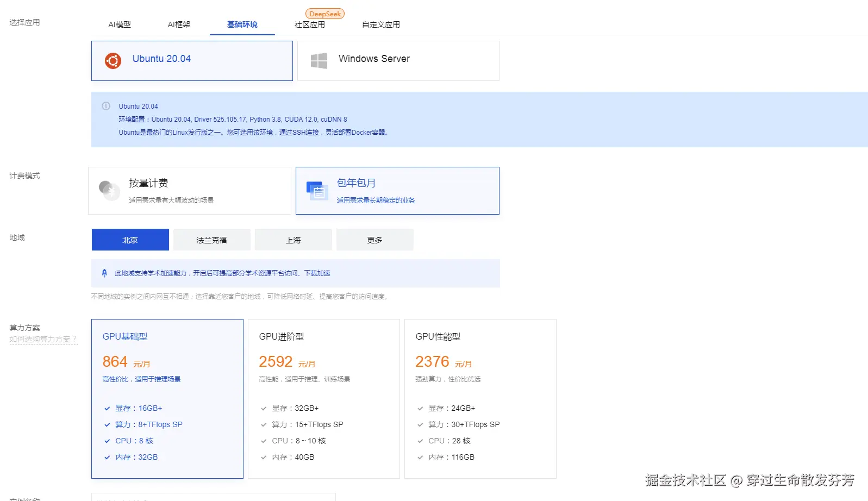Click the 高性价比，适用于推理场景 description
The image size is (868, 501).
point(141,379)
